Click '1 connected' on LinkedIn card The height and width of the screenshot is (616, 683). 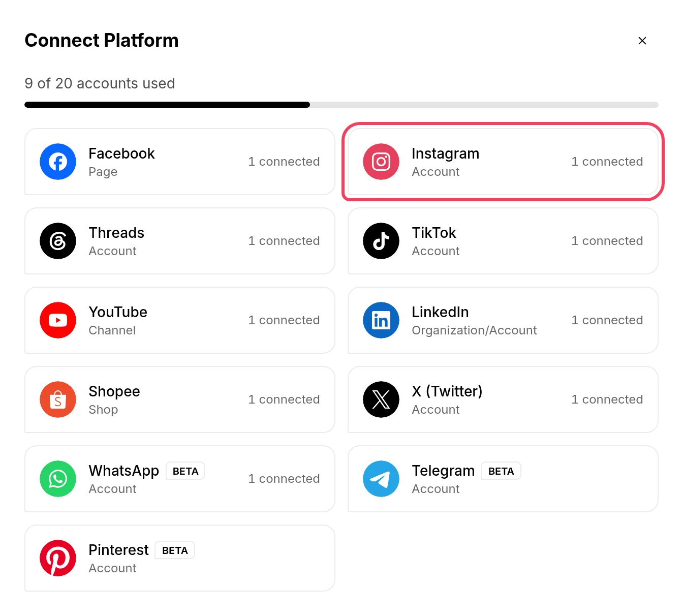click(x=607, y=320)
